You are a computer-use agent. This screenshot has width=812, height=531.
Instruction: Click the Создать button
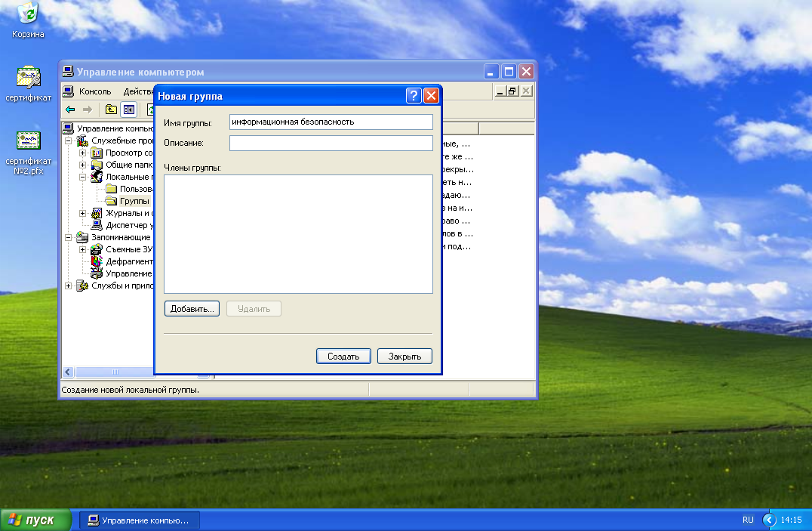click(343, 357)
